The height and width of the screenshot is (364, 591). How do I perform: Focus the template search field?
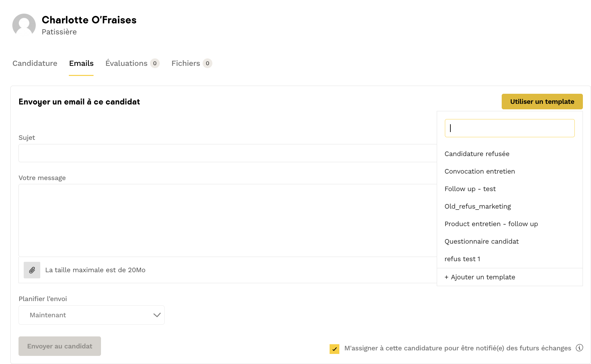click(509, 128)
